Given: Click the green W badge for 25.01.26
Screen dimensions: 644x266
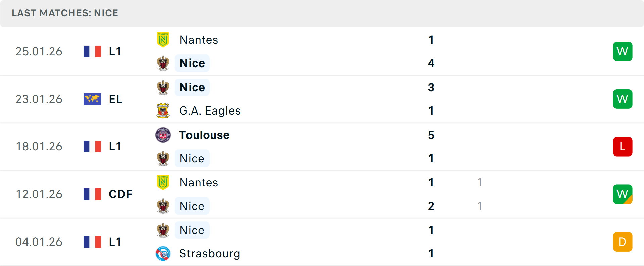Looking at the screenshot, I should click(x=623, y=51).
